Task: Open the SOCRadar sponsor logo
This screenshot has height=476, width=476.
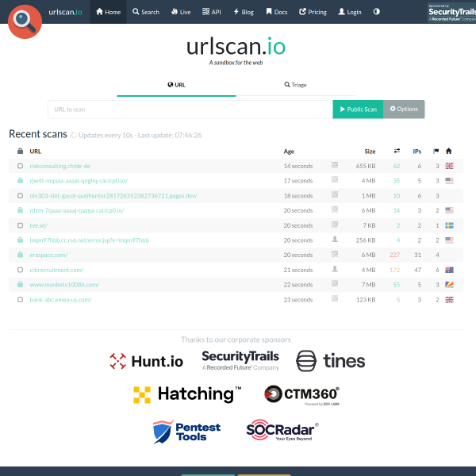Action: point(282,430)
